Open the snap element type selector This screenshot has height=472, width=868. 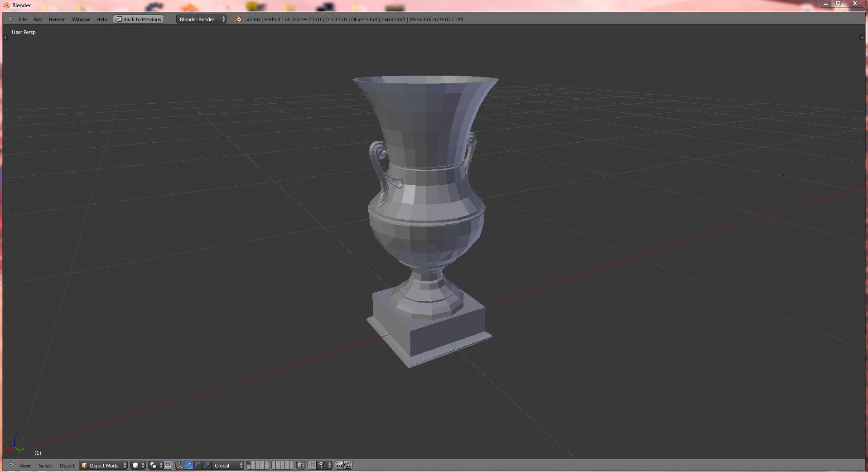324,465
